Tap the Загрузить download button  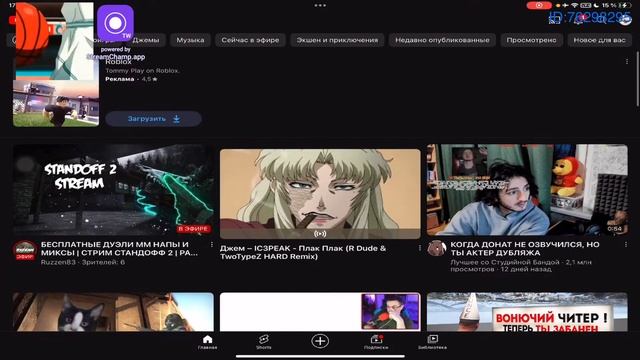(153, 119)
